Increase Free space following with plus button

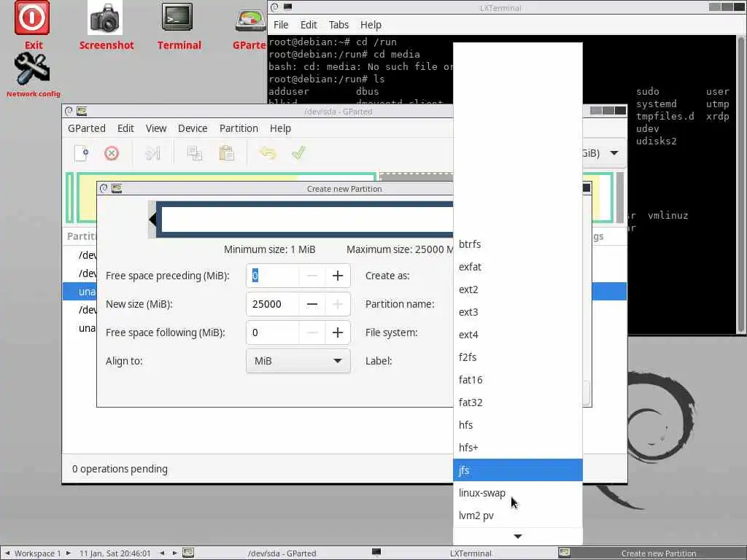pos(337,332)
